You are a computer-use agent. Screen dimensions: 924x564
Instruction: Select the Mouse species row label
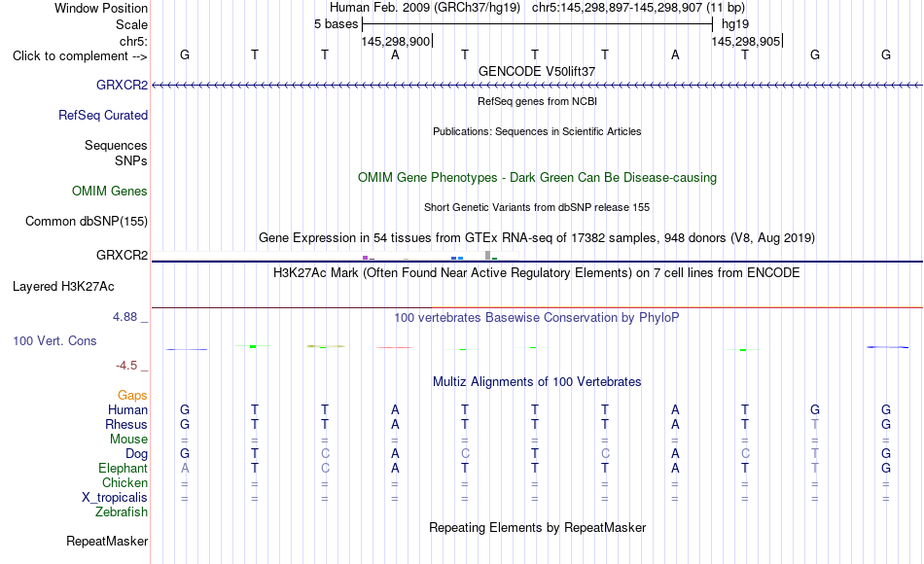(129, 440)
